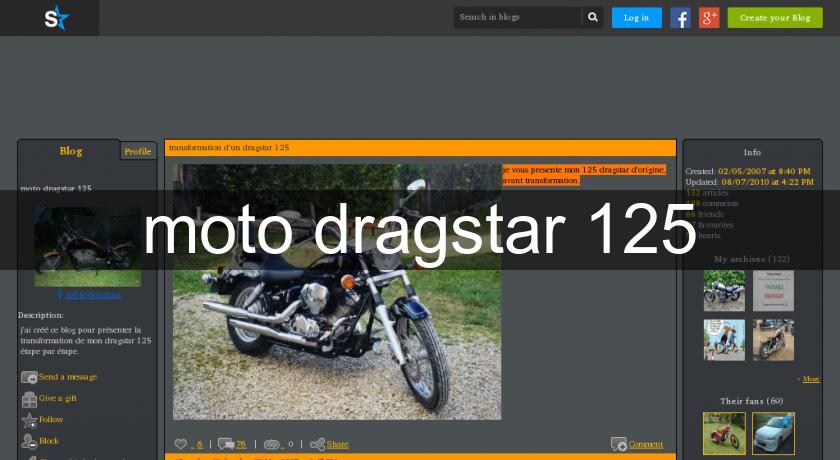Select the Follow link

coord(51,420)
